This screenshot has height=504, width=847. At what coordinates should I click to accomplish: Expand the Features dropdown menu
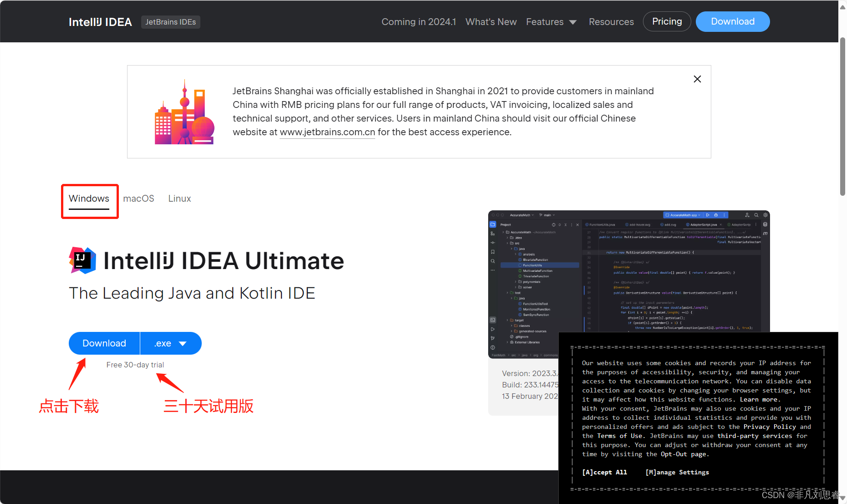(551, 22)
